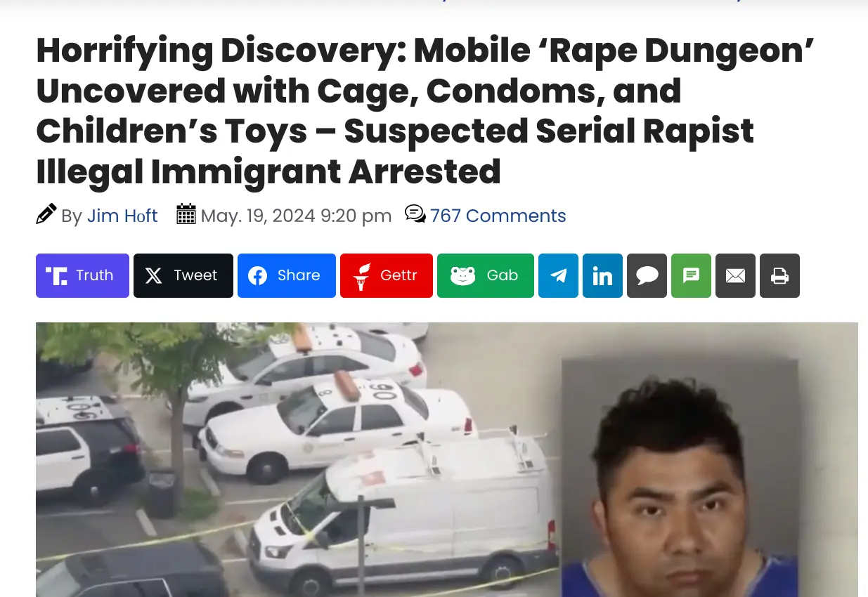
Task: Share the article via Gettr button
Action: coord(387,275)
